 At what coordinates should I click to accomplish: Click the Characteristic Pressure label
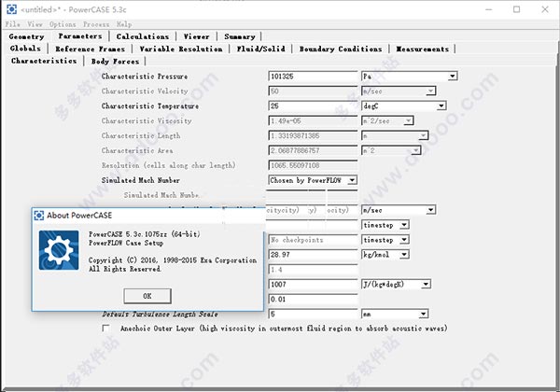coord(145,77)
